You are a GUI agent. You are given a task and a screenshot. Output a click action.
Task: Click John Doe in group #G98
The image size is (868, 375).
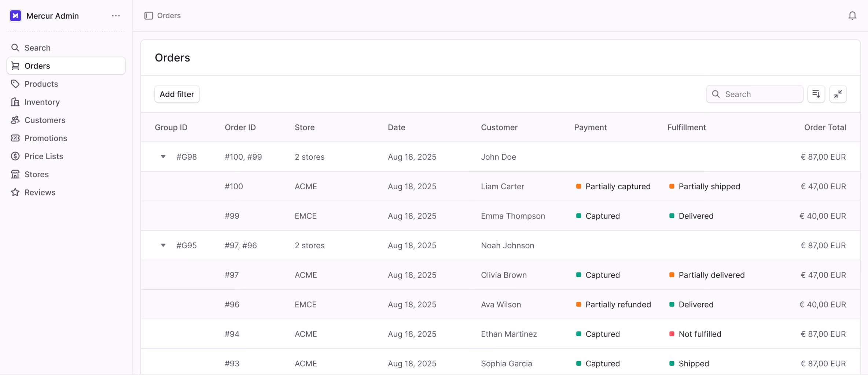498,157
